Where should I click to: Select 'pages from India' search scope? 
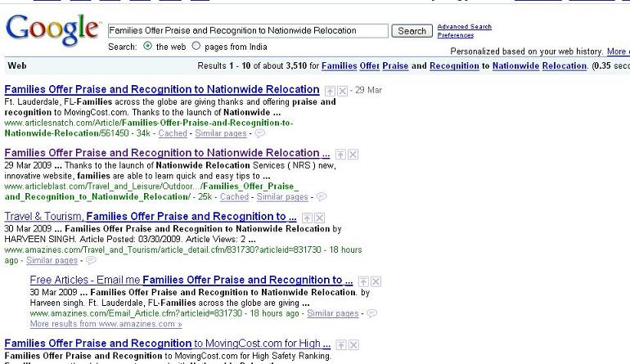(196, 46)
